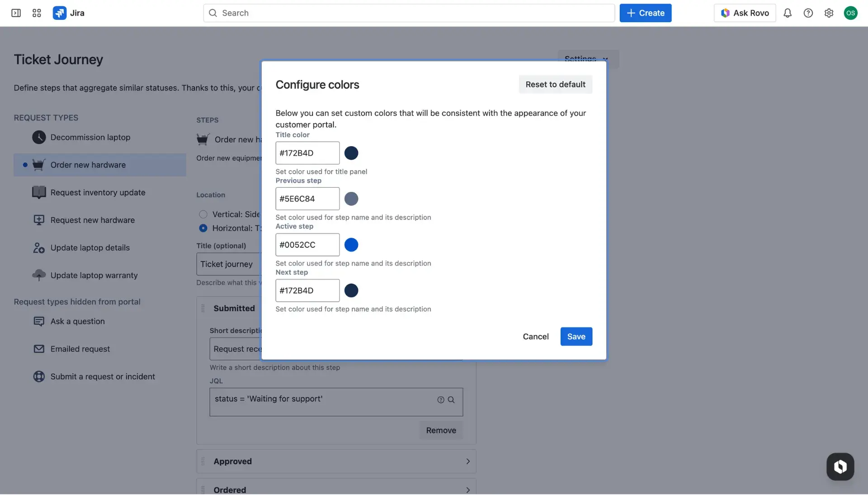This screenshot has height=495, width=868.
Task: Expand the Ordered step
Action: click(x=468, y=490)
